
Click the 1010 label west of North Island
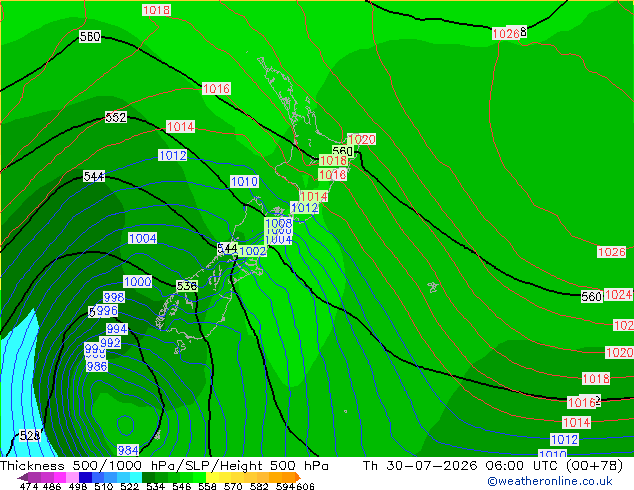(244, 182)
